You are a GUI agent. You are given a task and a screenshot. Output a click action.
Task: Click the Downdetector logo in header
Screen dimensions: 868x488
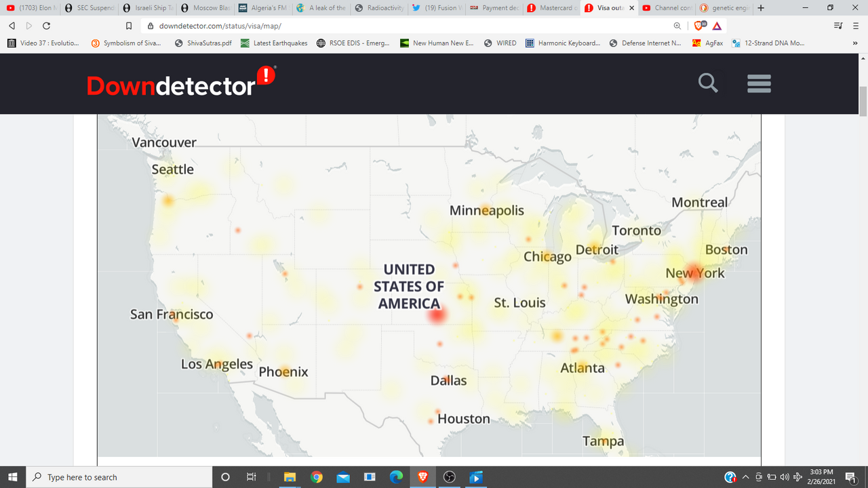click(181, 84)
